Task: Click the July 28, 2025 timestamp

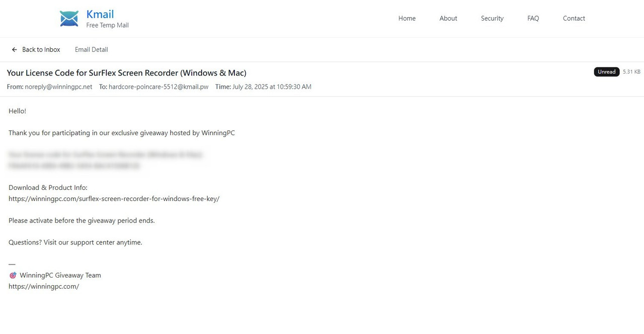Action: pyautogui.click(x=272, y=87)
